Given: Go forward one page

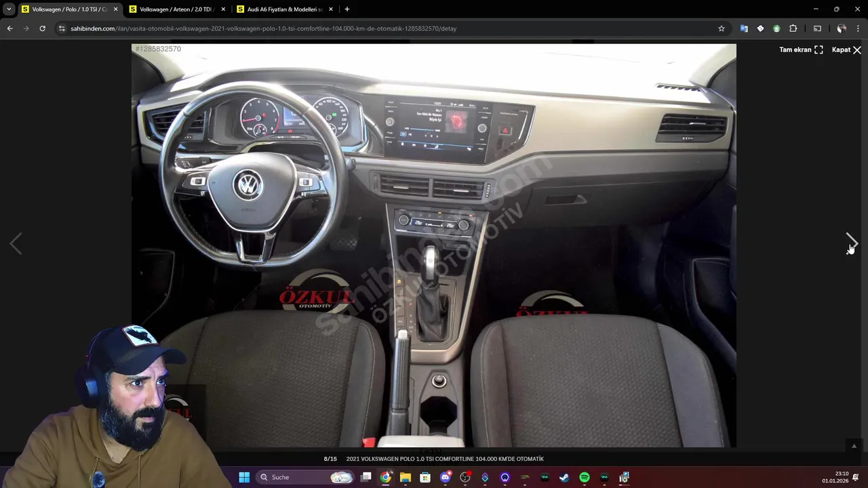Looking at the screenshot, I should tap(26, 28).
